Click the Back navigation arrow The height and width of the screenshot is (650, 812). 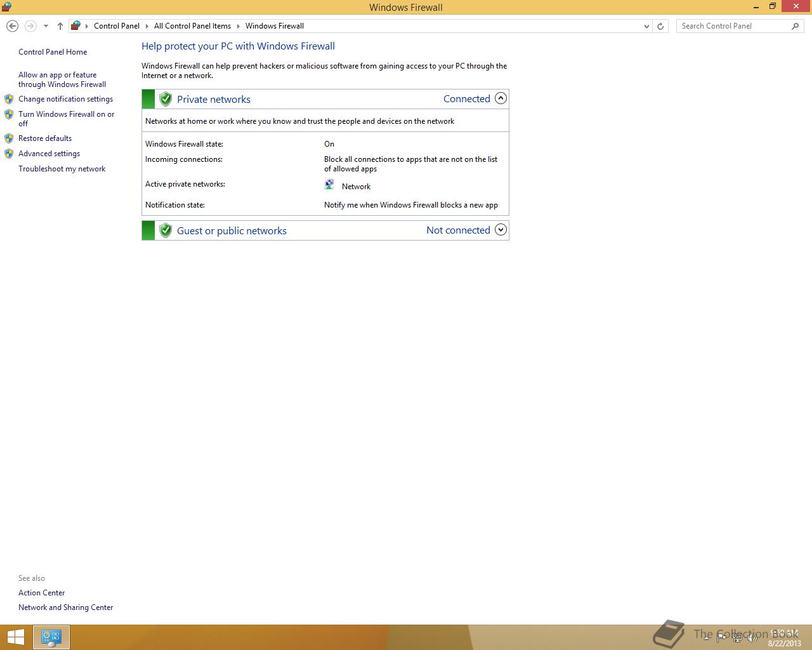[12, 26]
